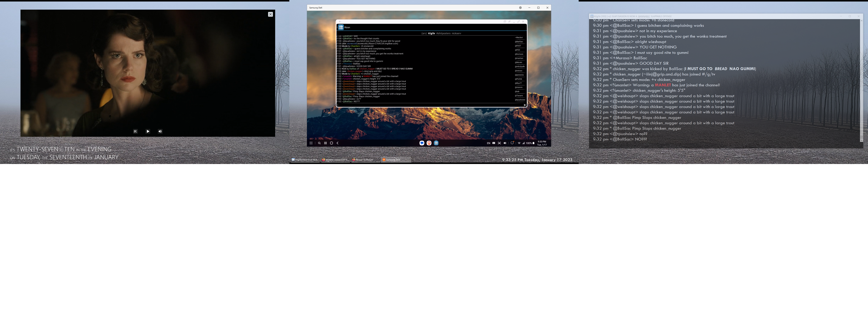Select @netsec in the user list

[519, 71]
